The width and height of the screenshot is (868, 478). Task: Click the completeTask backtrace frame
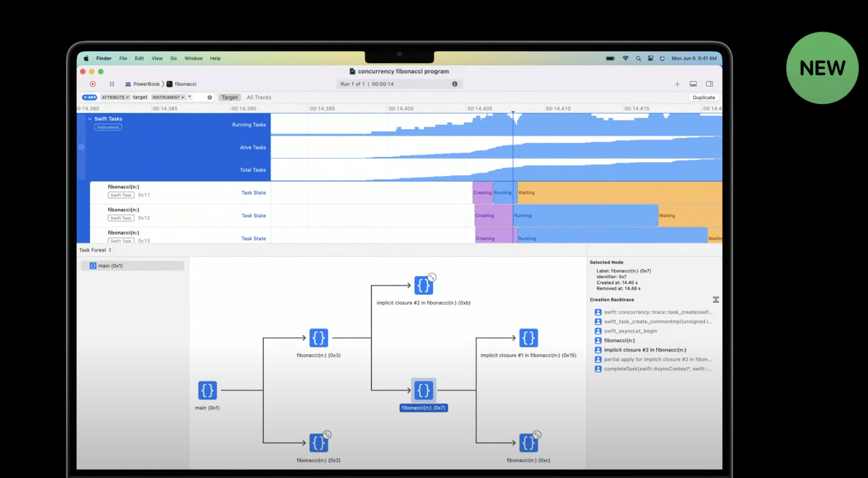653,369
